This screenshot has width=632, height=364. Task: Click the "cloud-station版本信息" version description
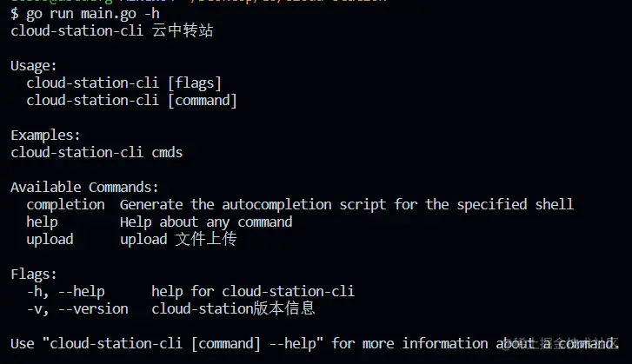click(x=233, y=308)
